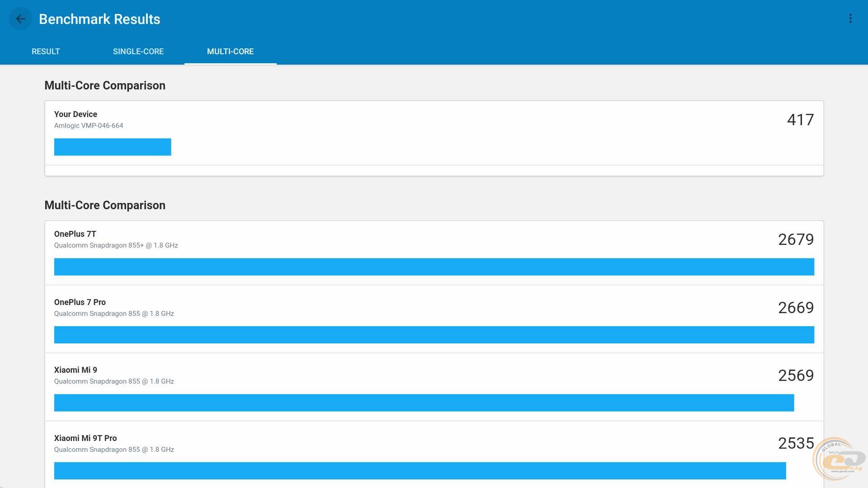The width and height of the screenshot is (868, 488).
Task: Click the 2679 score value
Action: pyautogui.click(x=796, y=239)
